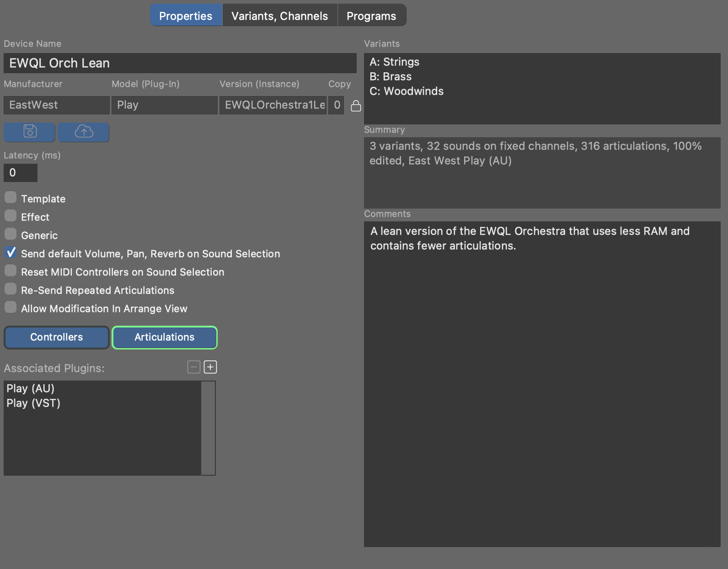Switch to the Variants, Channels tab

[x=279, y=16]
